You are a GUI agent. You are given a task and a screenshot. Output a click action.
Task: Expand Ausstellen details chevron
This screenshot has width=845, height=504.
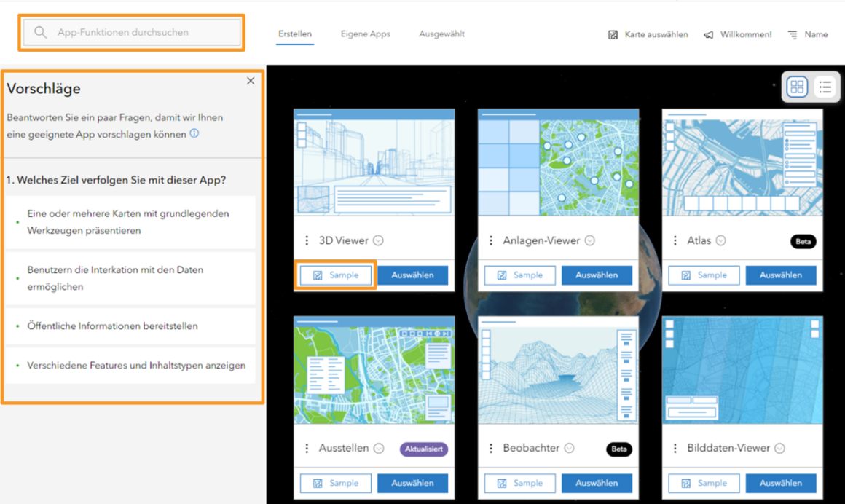379,449
